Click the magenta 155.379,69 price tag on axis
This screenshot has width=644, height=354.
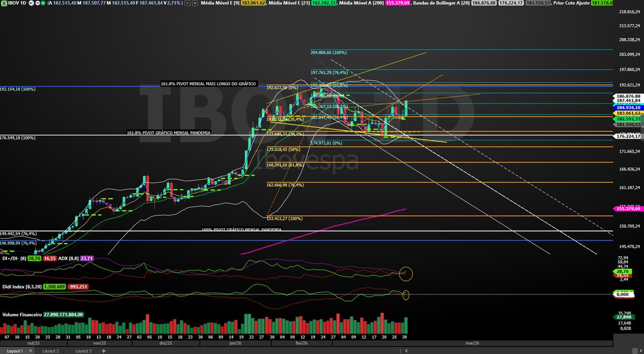[x=627, y=208]
